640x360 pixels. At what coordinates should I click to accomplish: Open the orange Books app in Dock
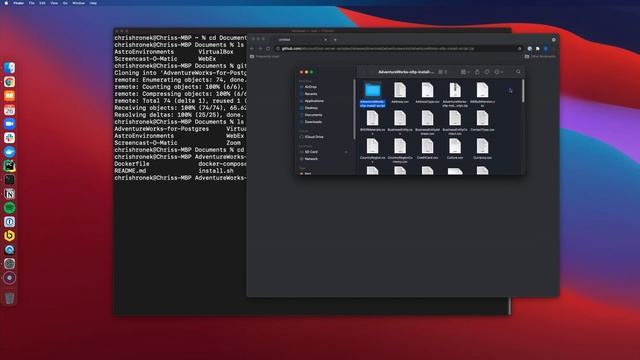9,96
